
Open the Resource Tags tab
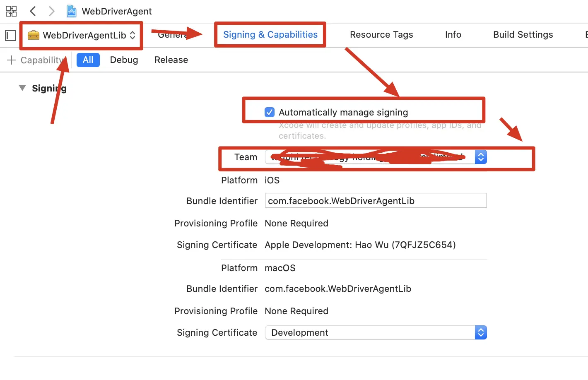tap(381, 35)
